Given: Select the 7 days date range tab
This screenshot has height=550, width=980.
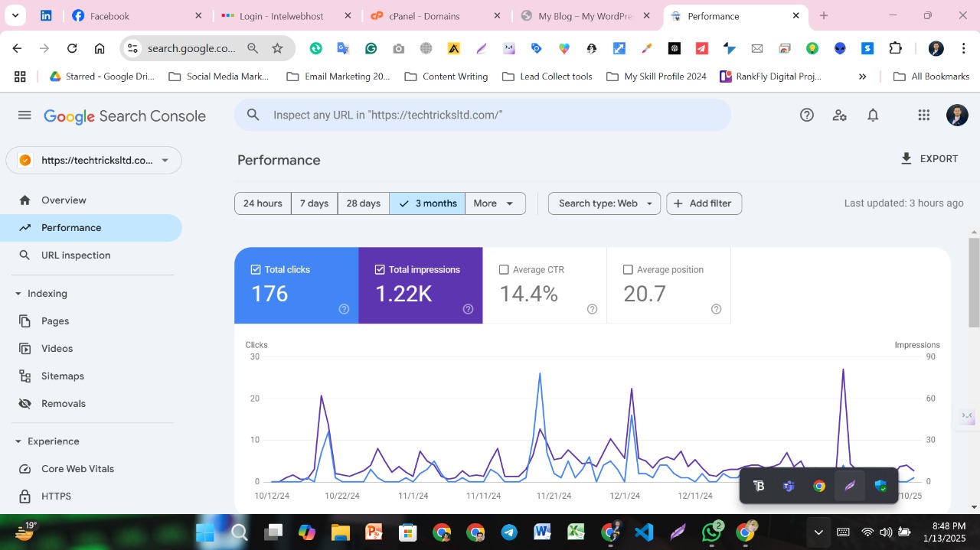Looking at the screenshot, I should (314, 203).
